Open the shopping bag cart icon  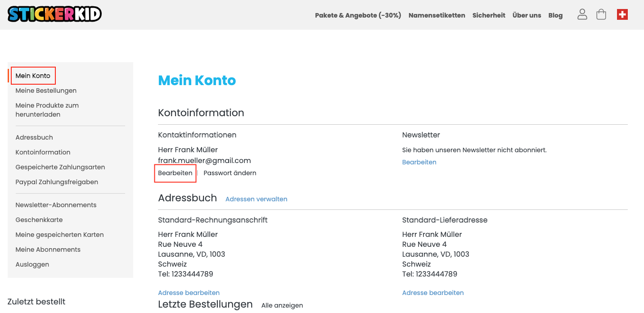[x=601, y=14]
